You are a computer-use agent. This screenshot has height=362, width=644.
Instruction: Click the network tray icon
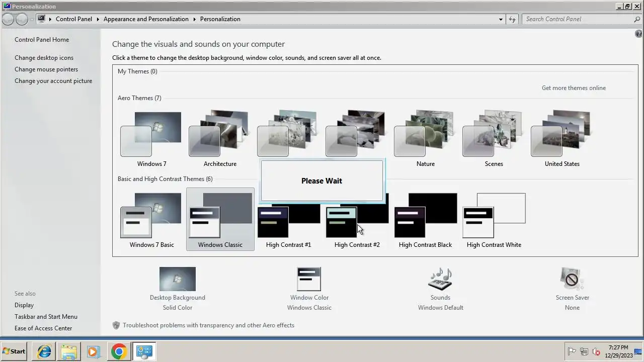pos(584,352)
